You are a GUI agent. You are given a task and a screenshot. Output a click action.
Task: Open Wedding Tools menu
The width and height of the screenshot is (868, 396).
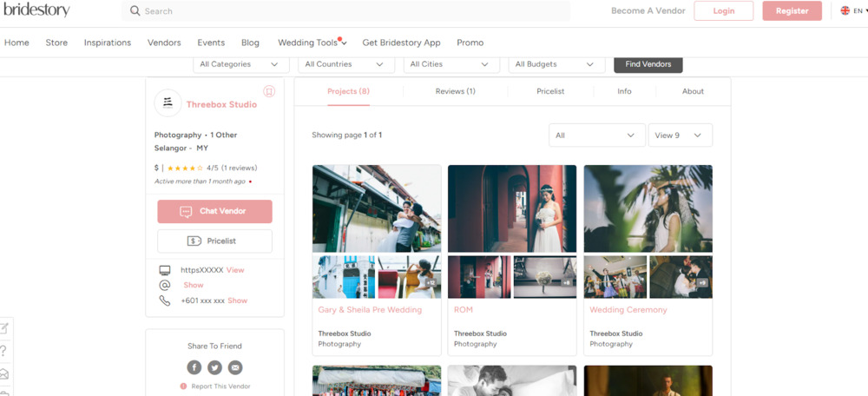(312, 43)
